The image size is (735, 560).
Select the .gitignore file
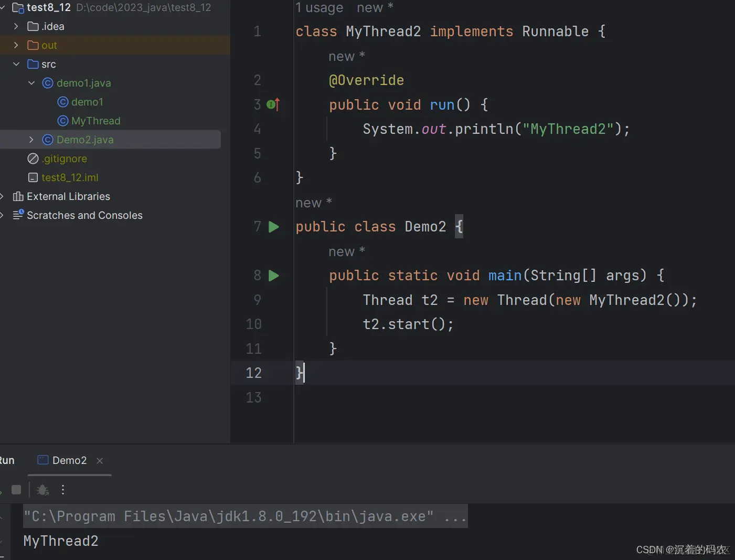pos(64,159)
